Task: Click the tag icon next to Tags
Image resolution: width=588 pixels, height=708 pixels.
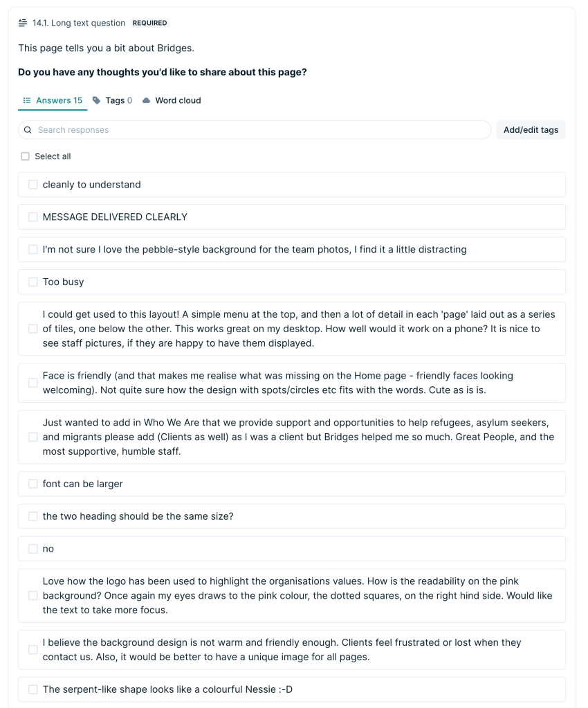Action: (97, 100)
